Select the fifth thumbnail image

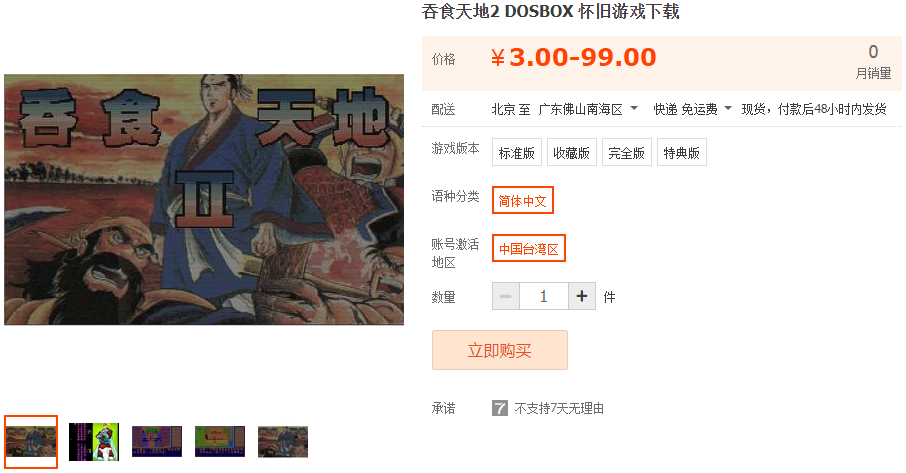point(283,442)
